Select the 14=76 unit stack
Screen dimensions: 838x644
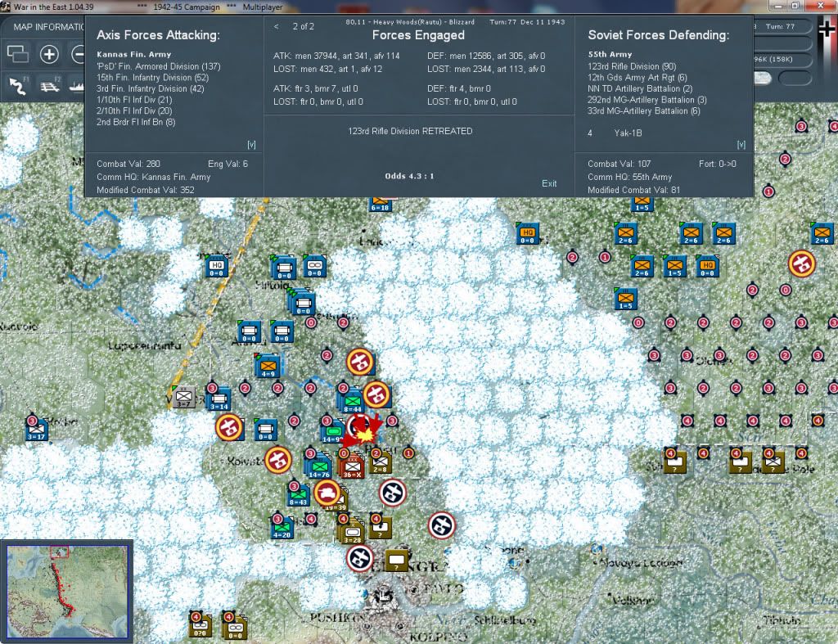coord(318,466)
